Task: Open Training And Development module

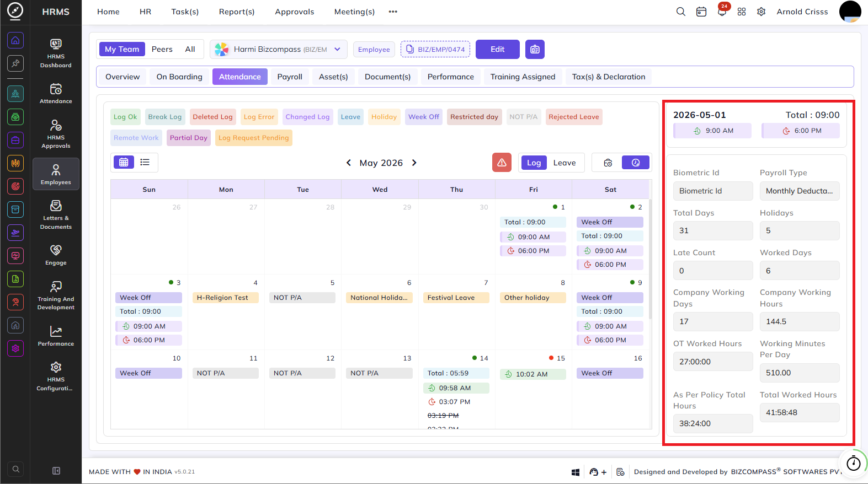Action: (56, 295)
